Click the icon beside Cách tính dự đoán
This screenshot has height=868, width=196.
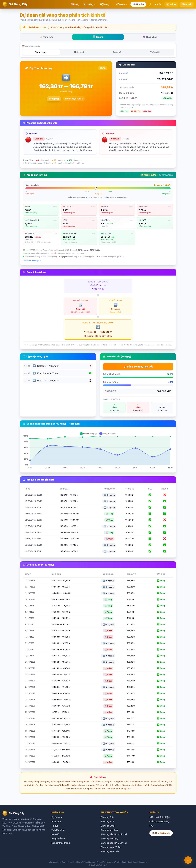point(24,272)
